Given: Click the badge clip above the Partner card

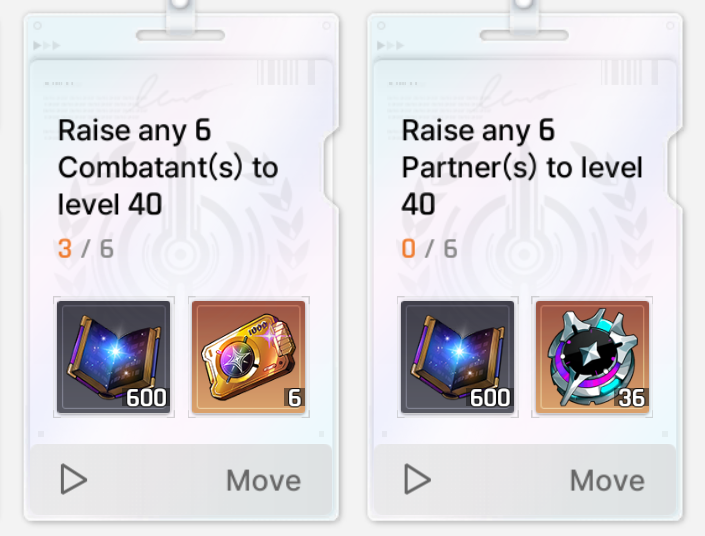Looking at the screenshot, I should (524, 18).
